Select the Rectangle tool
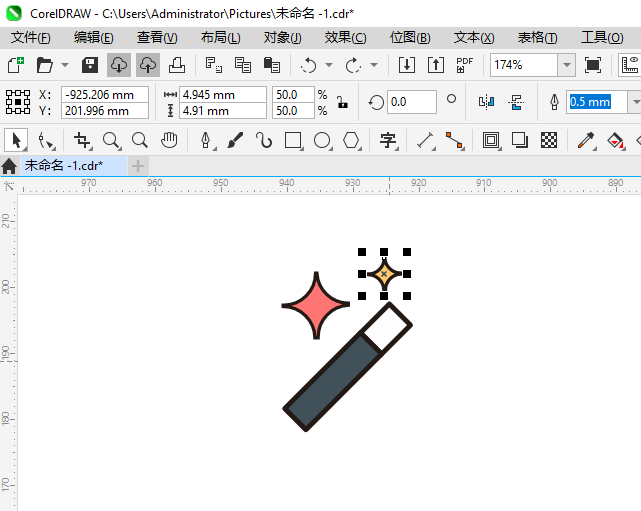641x511 pixels. [x=293, y=141]
